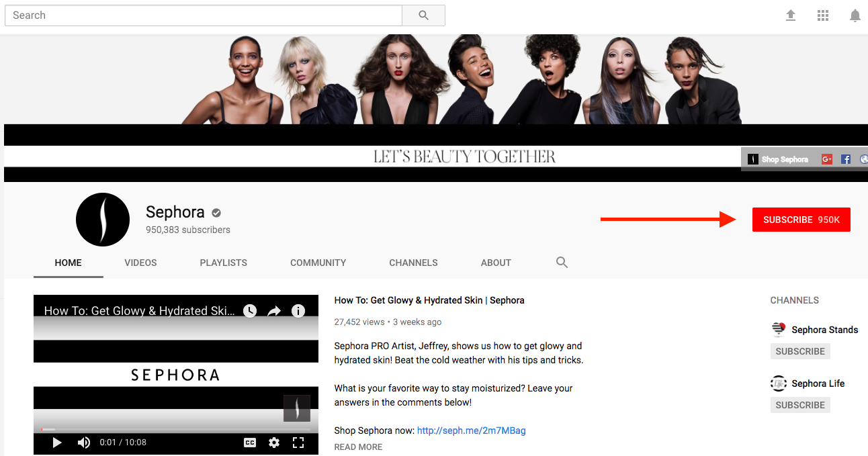Click the Watch later clock icon

click(x=250, y=311)
